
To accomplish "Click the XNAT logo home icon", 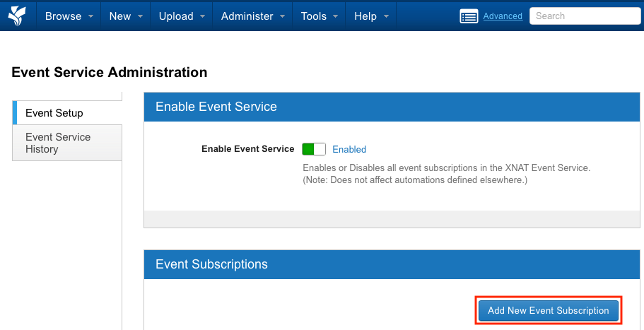I will [16, 16].
